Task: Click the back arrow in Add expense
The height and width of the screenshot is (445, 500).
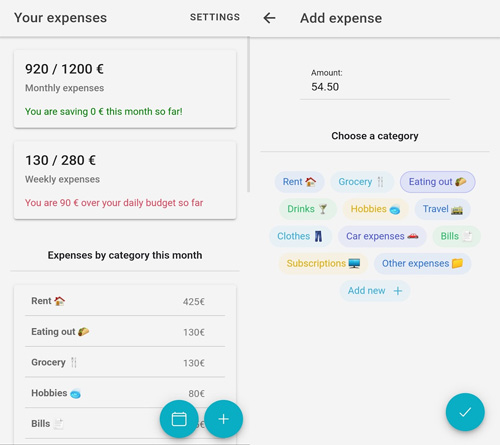Action: tap(269, 18)
